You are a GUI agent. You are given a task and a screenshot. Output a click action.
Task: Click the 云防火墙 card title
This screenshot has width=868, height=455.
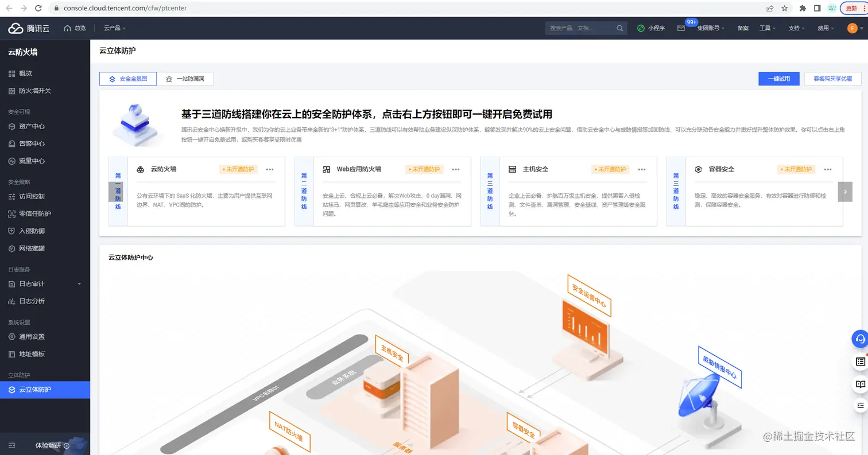pyautogui.click(x=164, y=169)
